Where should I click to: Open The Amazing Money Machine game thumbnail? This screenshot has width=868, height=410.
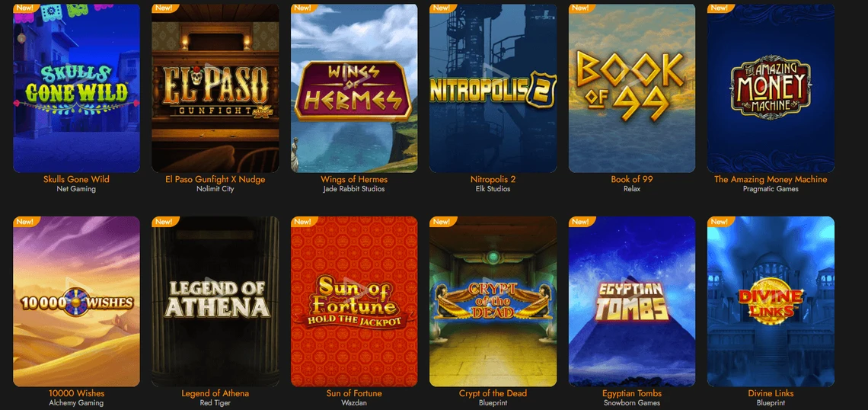(771, 88)
